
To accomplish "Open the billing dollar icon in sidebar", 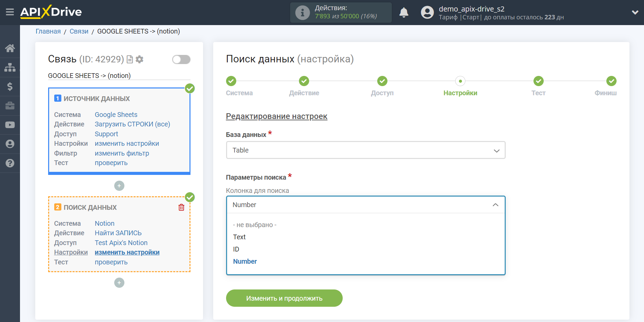I will (10, 86).
